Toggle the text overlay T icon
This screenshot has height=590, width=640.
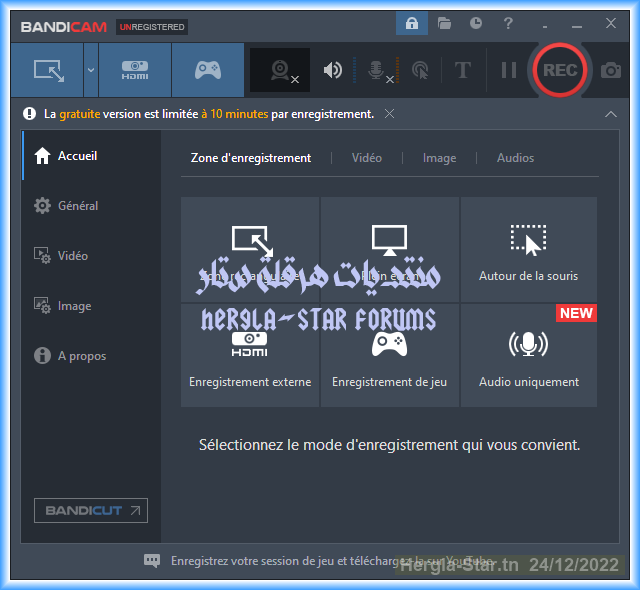pos(463,70)
